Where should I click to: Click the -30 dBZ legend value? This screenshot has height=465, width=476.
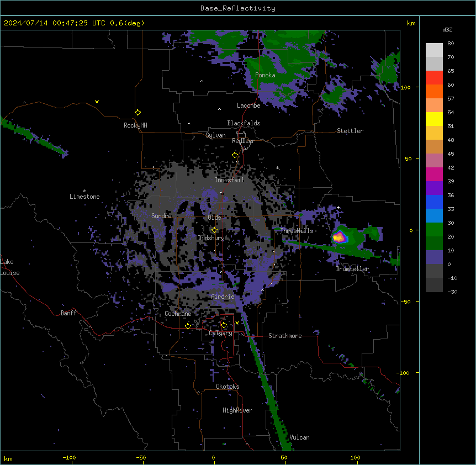pyautogui.click(x=452, y=292)
